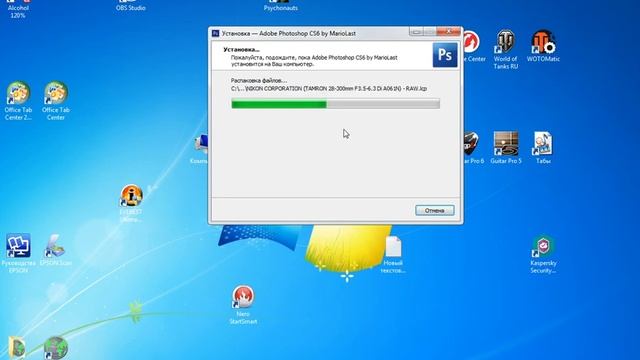
Task: Select the Office Tab Center icon
Action: (56, 101)
